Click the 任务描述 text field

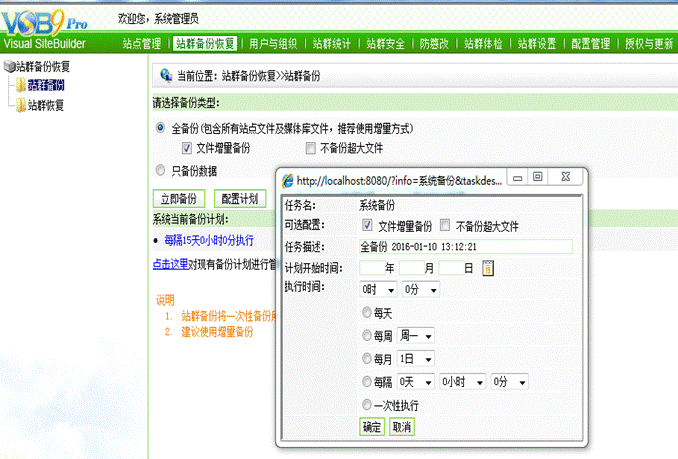466,246
